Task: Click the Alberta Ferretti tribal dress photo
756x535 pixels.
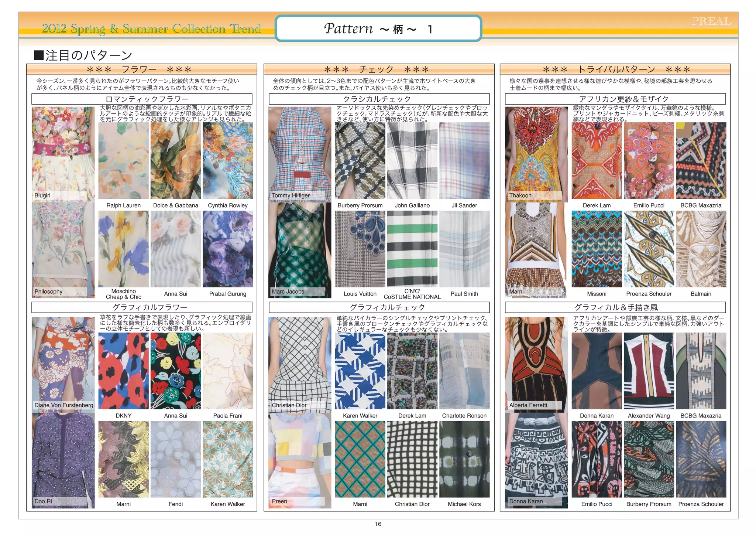Action: pos(536,364)
